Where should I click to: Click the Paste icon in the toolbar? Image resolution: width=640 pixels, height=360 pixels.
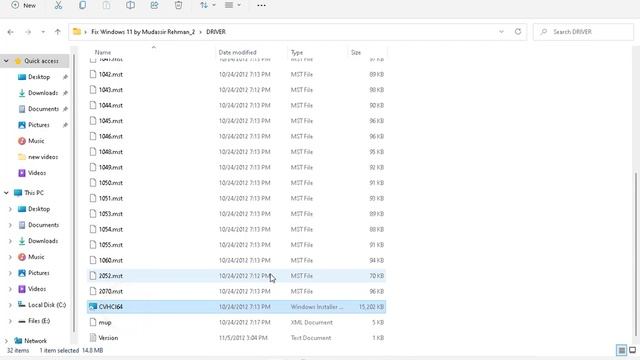coord(106,5)
